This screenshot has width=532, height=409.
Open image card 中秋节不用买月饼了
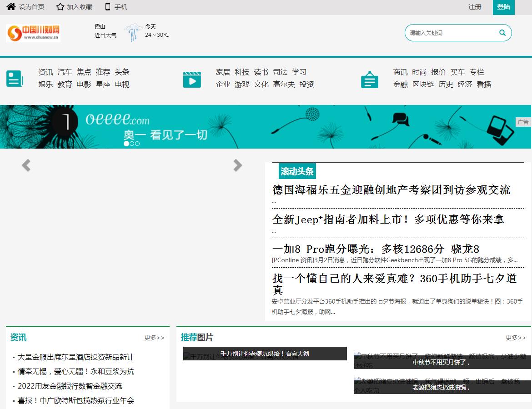pyautogui.click(x=442, y=361)
